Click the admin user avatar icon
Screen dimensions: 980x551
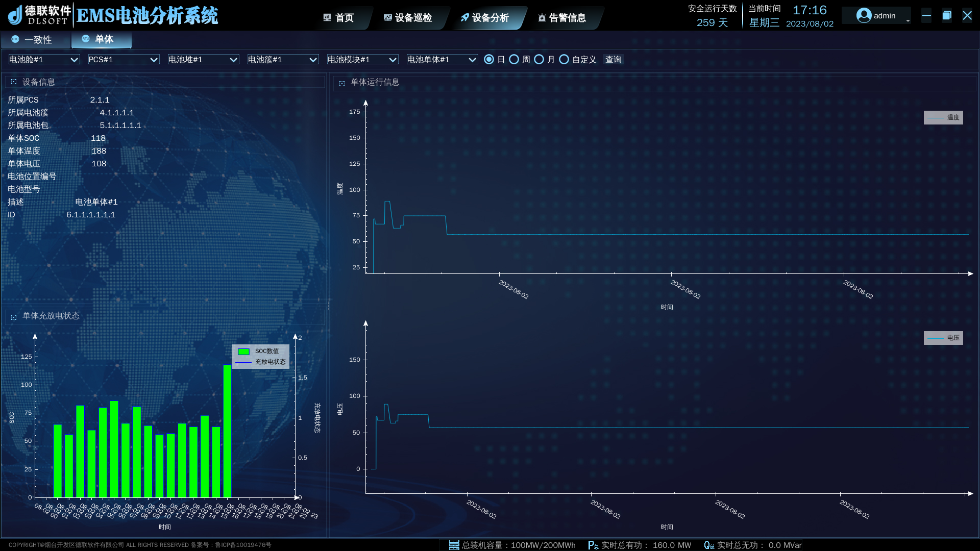click(x=864, y=16)
